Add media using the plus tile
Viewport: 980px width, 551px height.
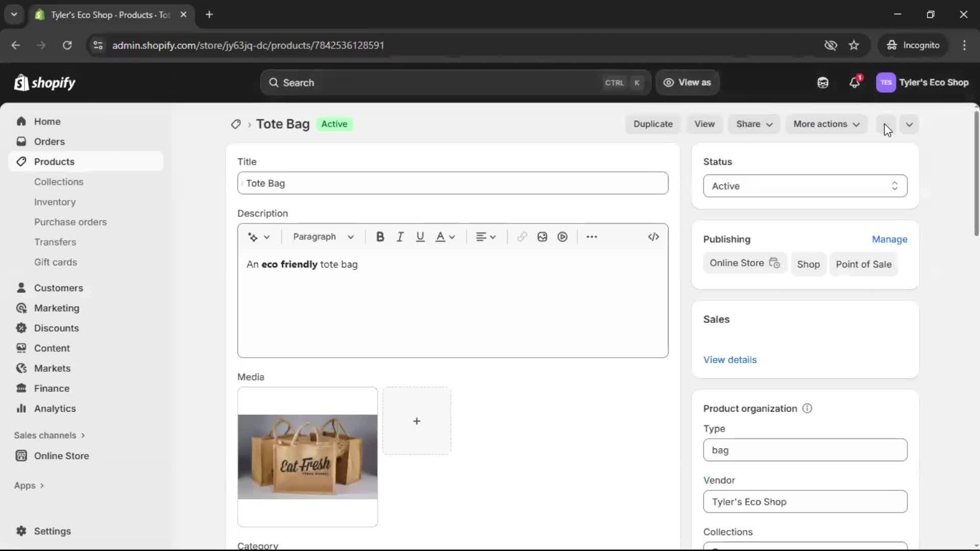click(x=416, y=421)
